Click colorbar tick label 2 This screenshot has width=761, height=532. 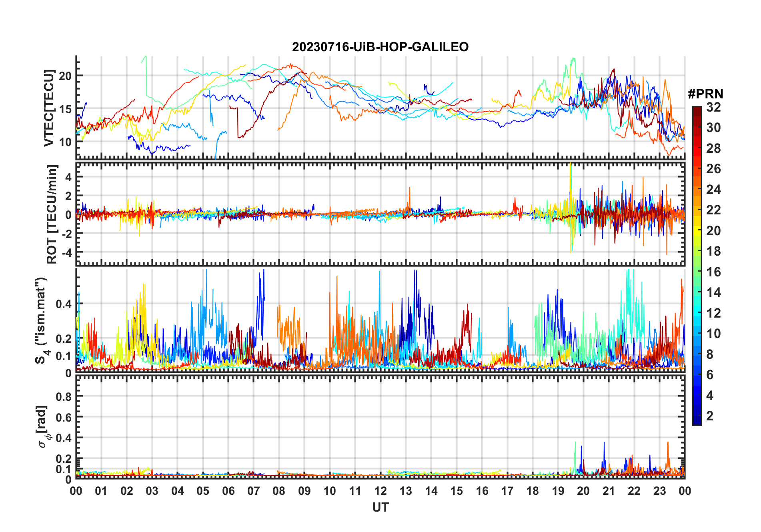coord(710,416)
